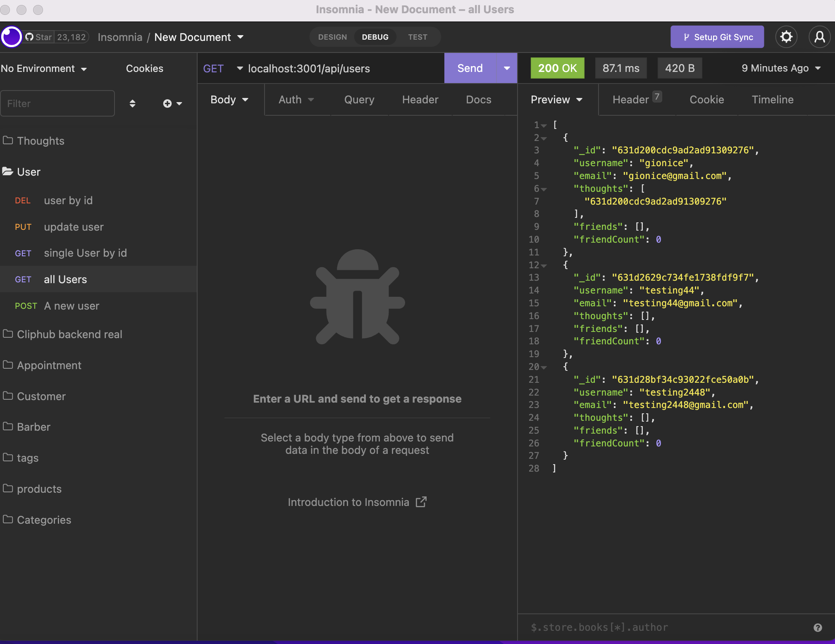The height and width of the screenshot is (644, 835).
Task: Open the Send options arrow dropdown
Action: point(506,68)
